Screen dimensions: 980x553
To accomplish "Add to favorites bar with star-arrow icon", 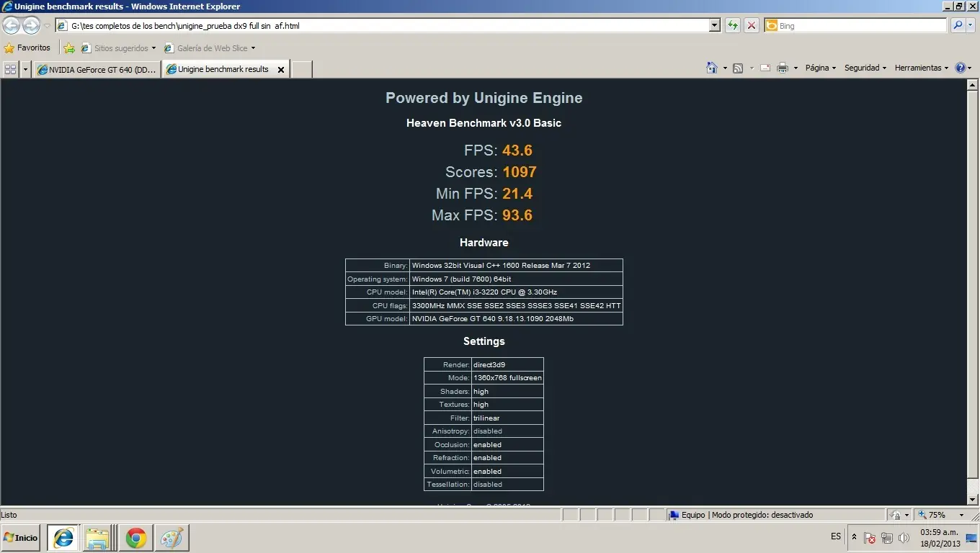I will click(x=69, y=48).
